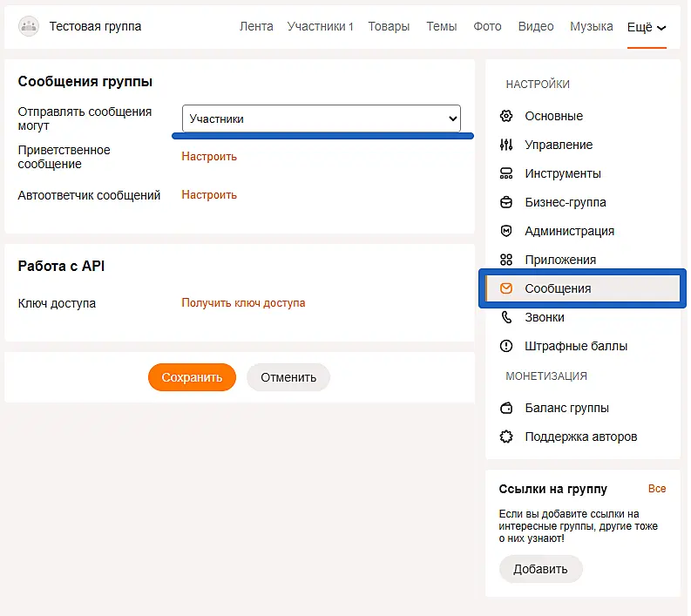Open the Бизнес-группа briefcase icon
The height and width of the screenshot is (616, 691).
(x=506, y=202)
